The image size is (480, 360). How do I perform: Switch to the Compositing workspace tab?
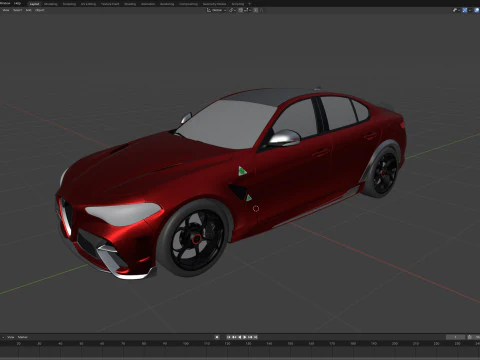pyautogui.click(x=188, y=4)
